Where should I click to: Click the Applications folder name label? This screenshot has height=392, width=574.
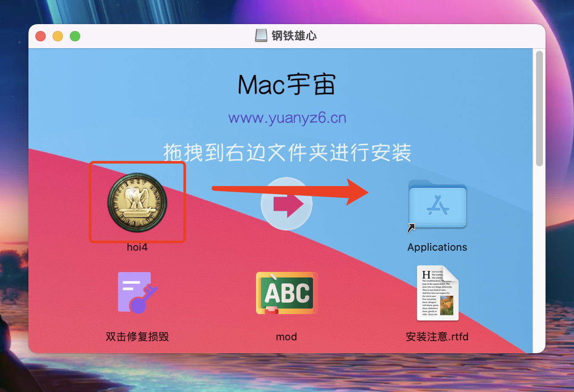tap(437, 247)
